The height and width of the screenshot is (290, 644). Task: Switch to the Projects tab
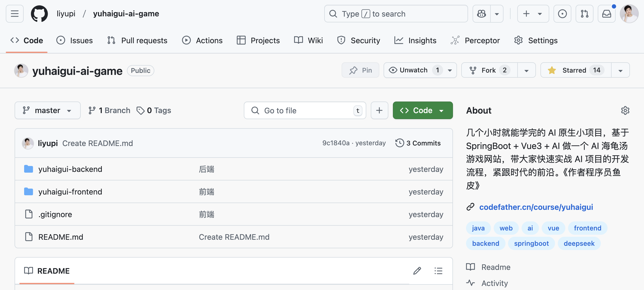(258, 40)
